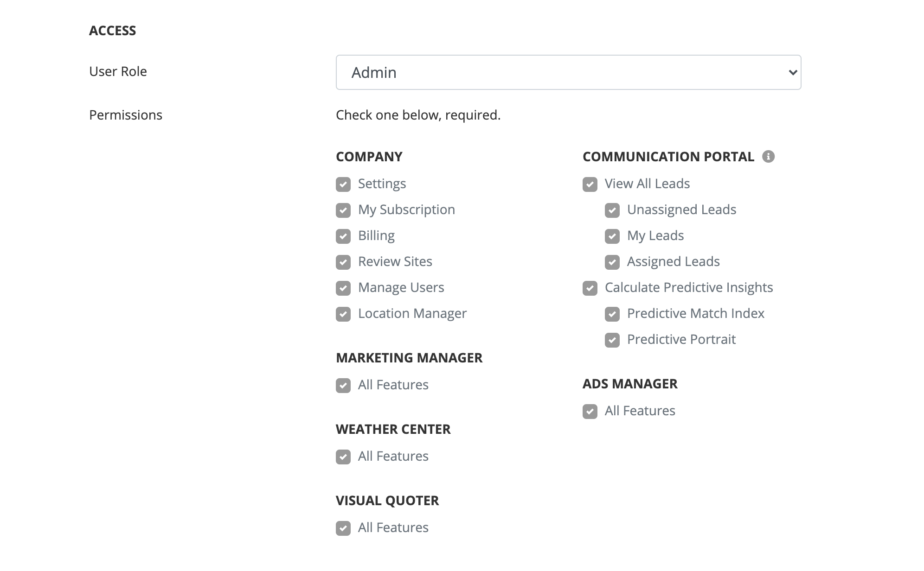Toggle Ads Manager All Features checkbox

tap(590, 412)
